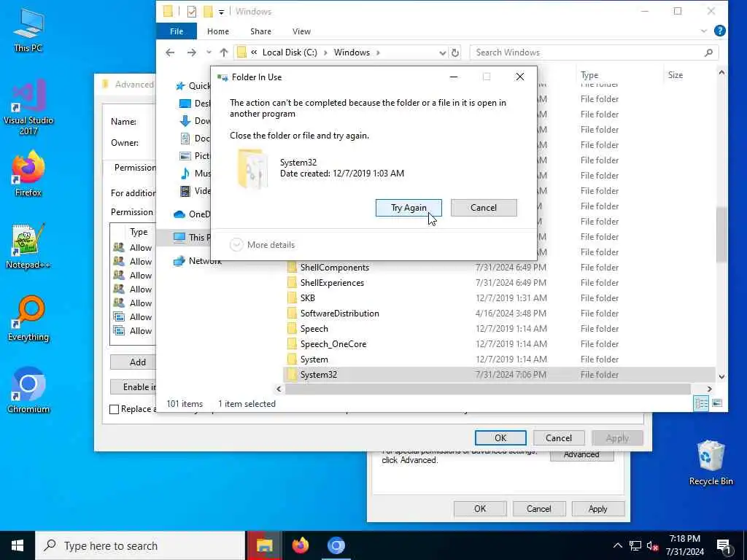Click Enable inheritance button
The width and height of the screenshot is (747, 560).
133,386
